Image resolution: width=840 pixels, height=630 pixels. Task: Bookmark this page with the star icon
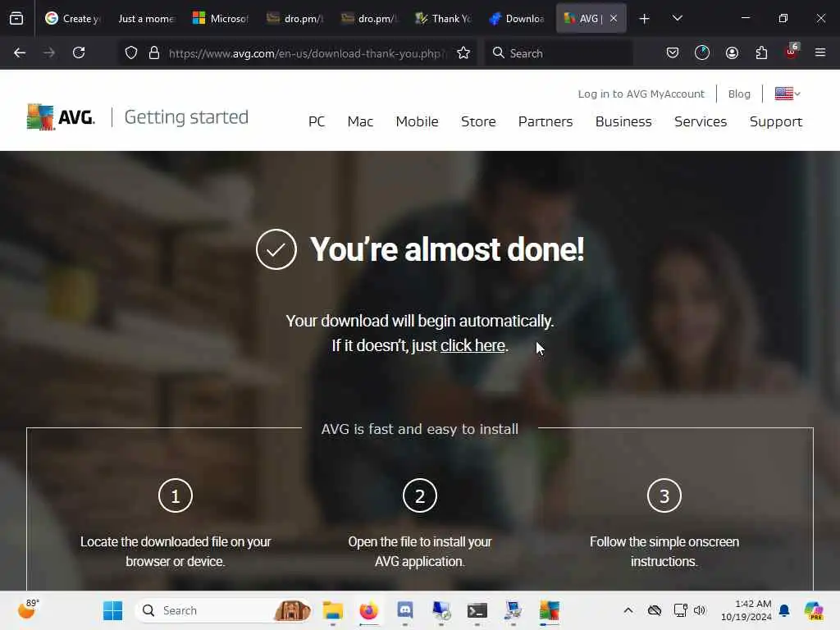pyautogui.click(x=463, y=52)
